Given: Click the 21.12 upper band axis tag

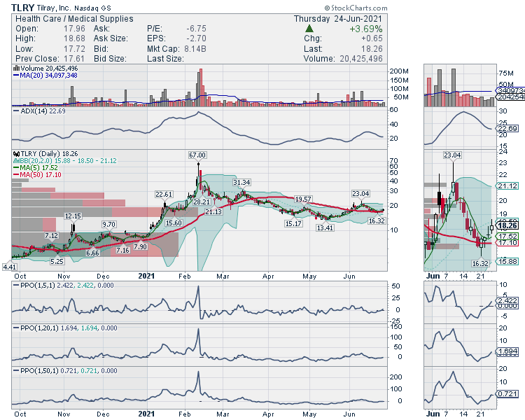Looking at the screenshot, I should [x=507, y=186].
